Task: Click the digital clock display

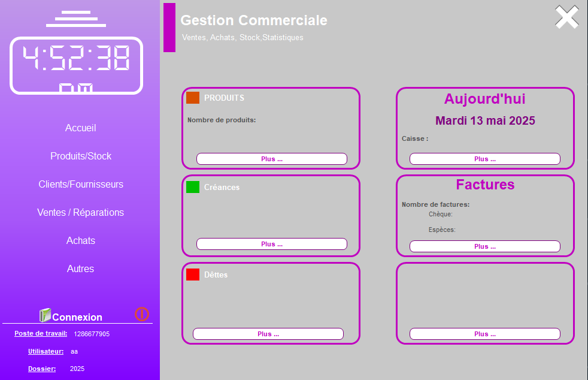Action: 76,65
